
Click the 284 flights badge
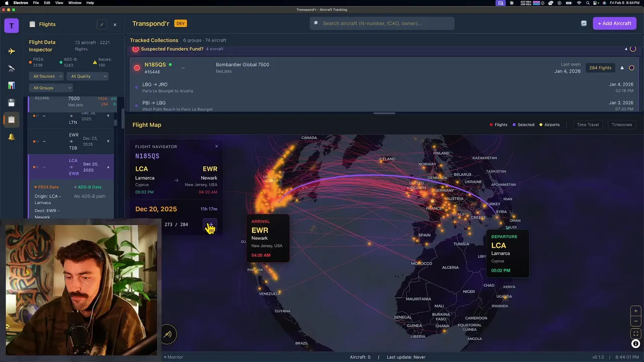pos(600,68)
